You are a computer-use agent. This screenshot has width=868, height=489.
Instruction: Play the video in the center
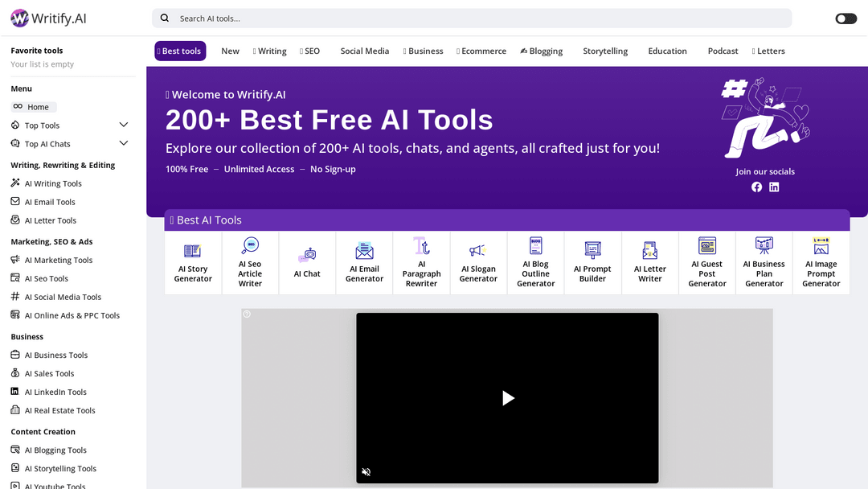[x=507, y=398]
